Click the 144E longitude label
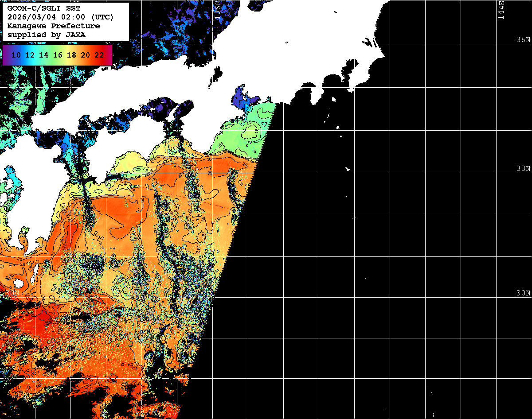 (x=501, y=10)
